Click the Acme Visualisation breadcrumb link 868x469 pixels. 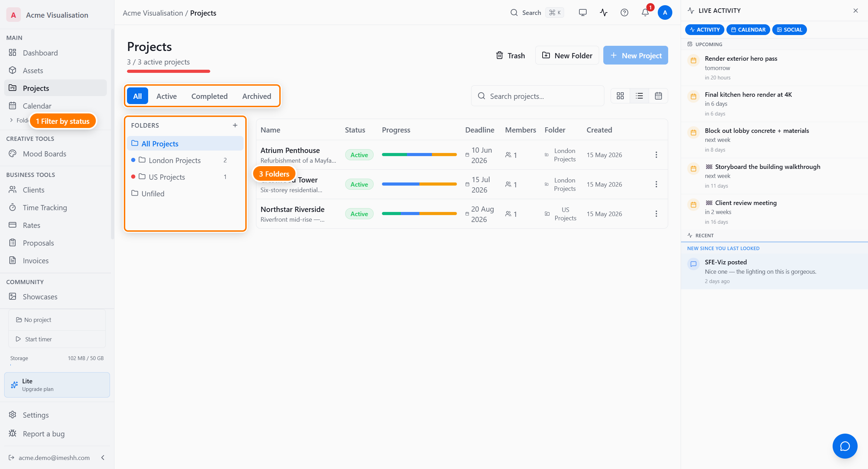tap(153, 13)
